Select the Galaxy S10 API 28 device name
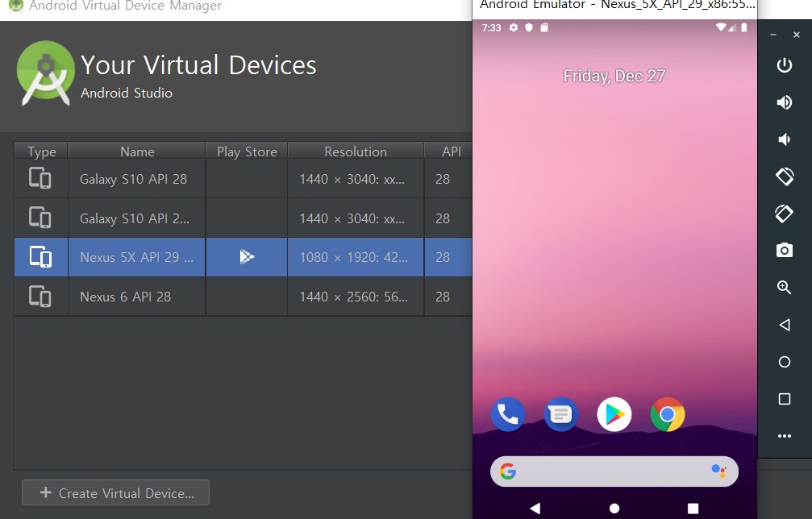 click(133, 179)
